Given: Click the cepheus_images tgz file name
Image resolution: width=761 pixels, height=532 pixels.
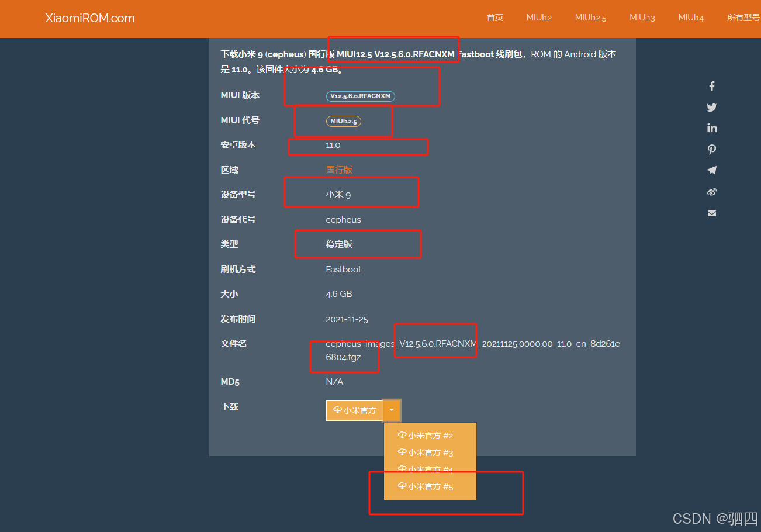Looking at the screenshot, I should point(473,350).
